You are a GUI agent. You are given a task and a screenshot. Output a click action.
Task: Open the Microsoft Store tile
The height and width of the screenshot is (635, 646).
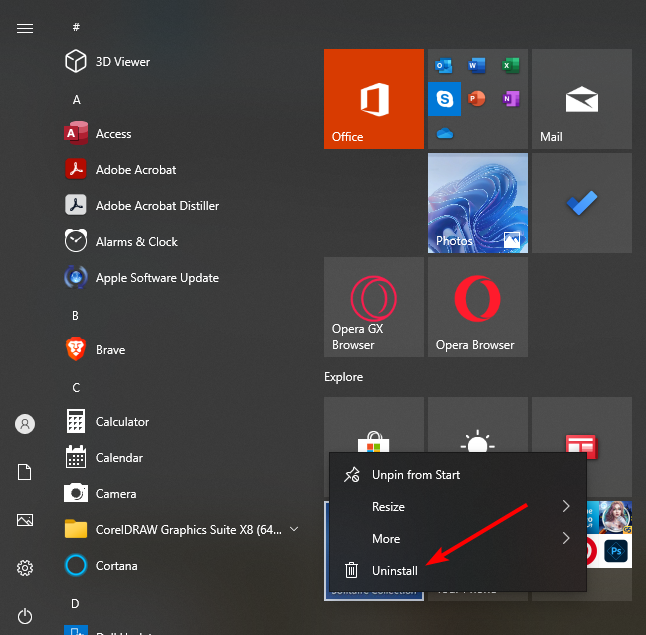(374, 424)
